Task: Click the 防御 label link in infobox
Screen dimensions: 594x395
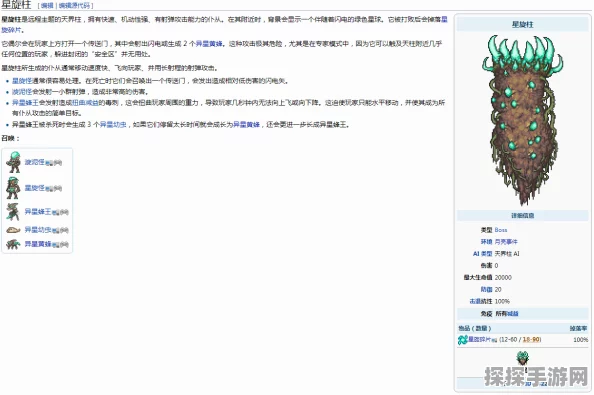Action: pyautogui.click(x=486, y=289)
